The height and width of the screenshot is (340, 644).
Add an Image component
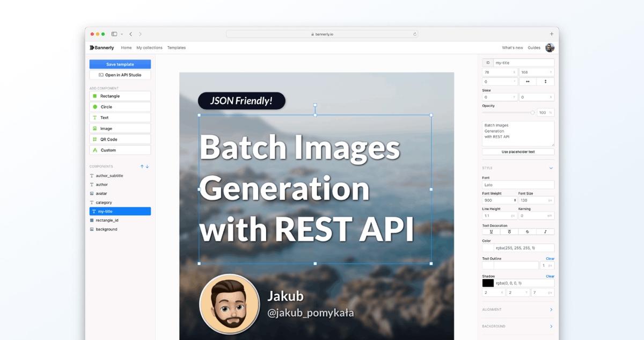120,128
